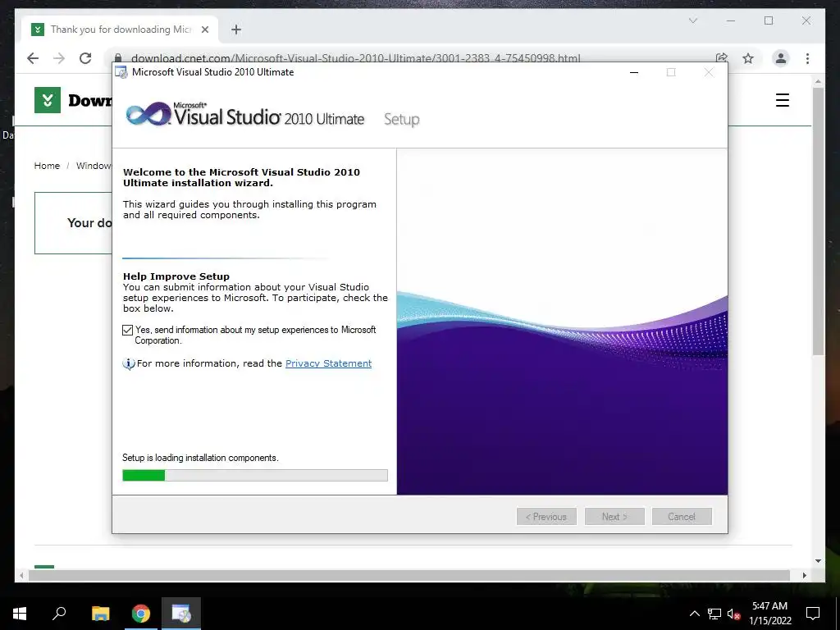Open the Windows Start menu

pyautogui.click(x=20, y=614)
